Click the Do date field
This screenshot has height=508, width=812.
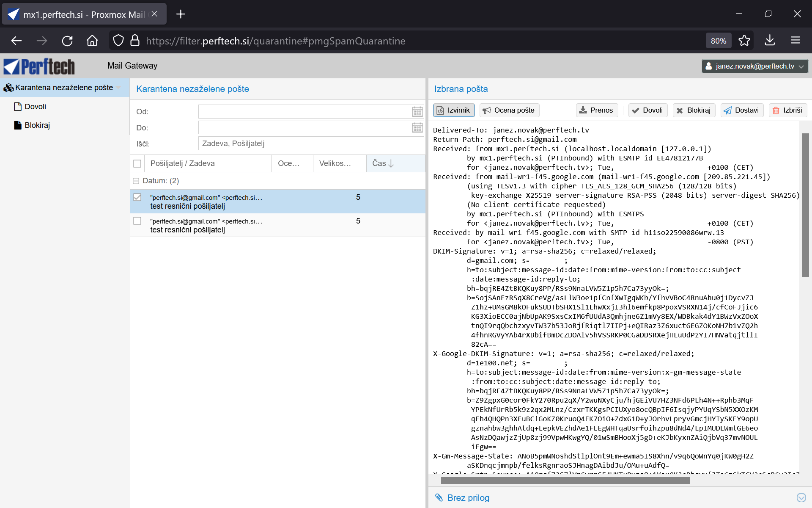(x=304, y=128)
